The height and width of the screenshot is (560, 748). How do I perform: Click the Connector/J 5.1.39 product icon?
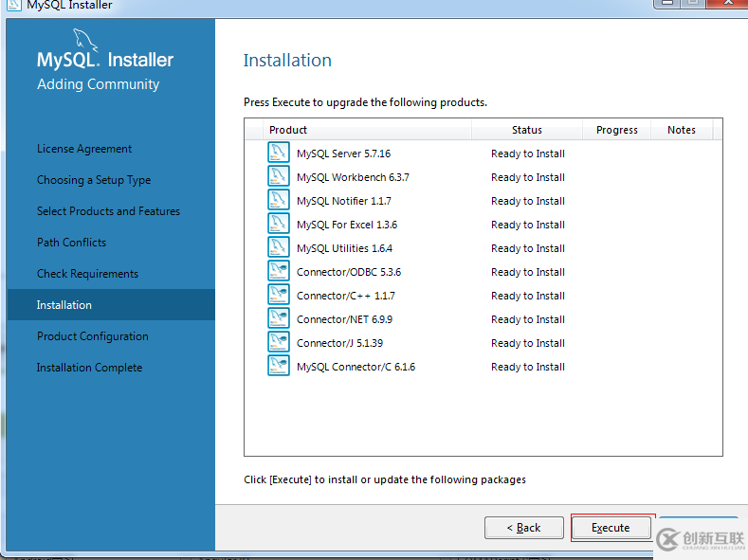point(279,342)
